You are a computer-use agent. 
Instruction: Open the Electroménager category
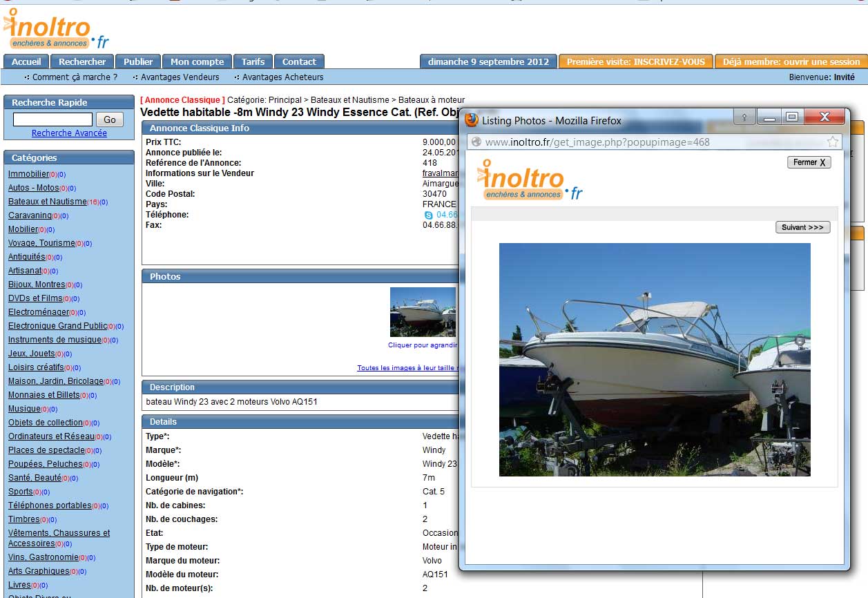tap(38, 312)
